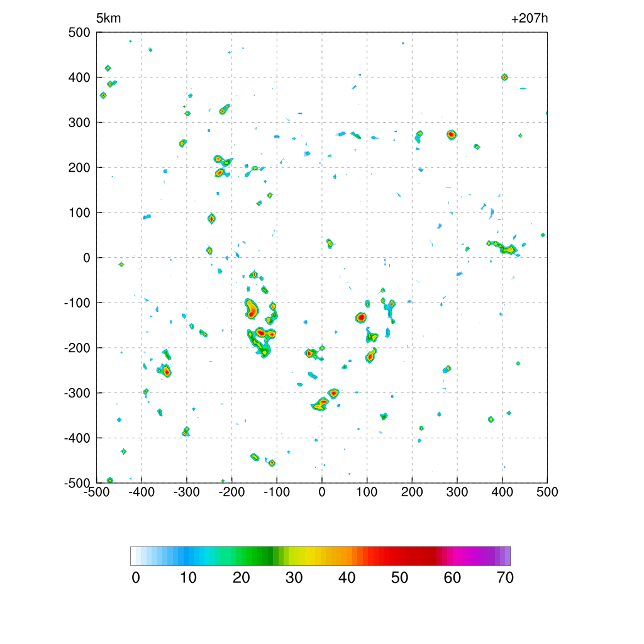Click colorbar scale label 40

tap(347, 578)
